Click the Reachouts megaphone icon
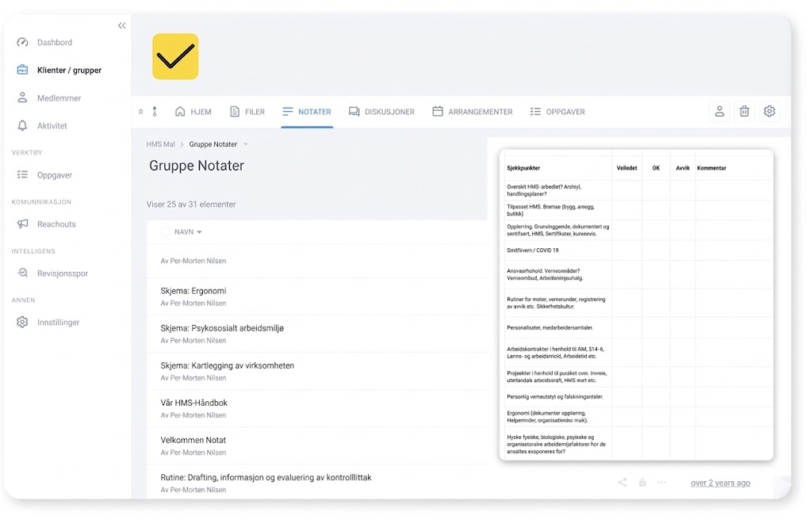Viewport: 812px width, 520px height. [x=22, y=224]
